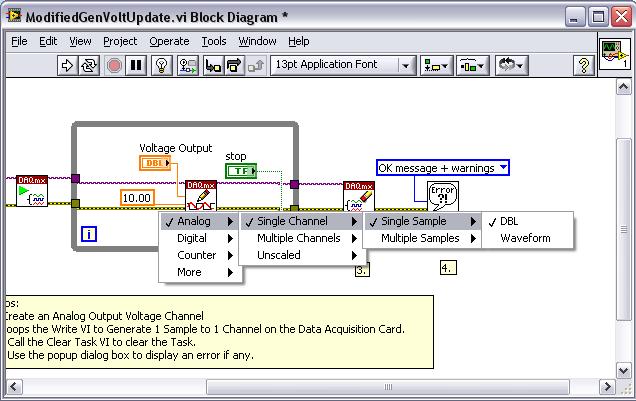Click the Voltage Output DBL terminal
Viewport: 636px width, 401px height.
tap(155, 163)
